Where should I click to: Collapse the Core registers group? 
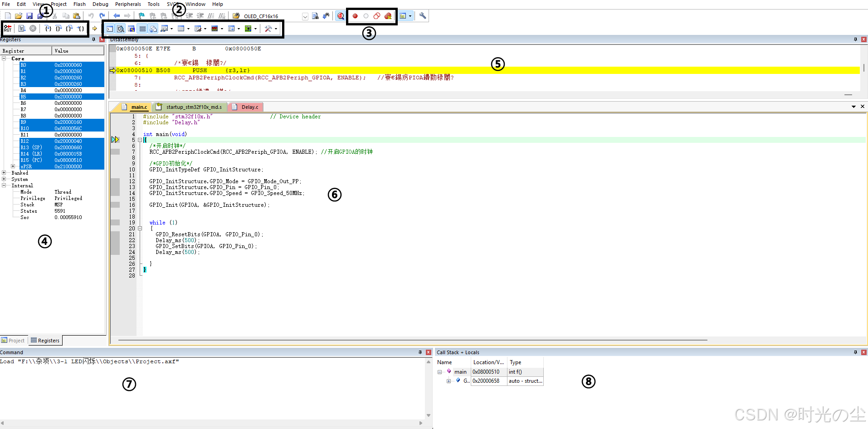pos(4,58)
